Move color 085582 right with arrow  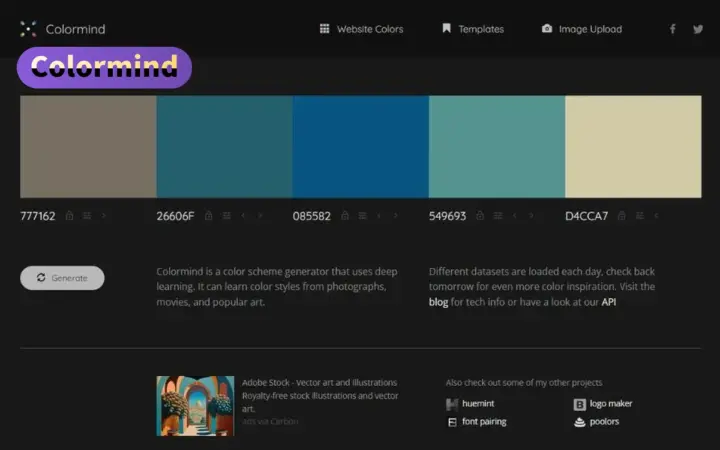[x=396, y=215]
